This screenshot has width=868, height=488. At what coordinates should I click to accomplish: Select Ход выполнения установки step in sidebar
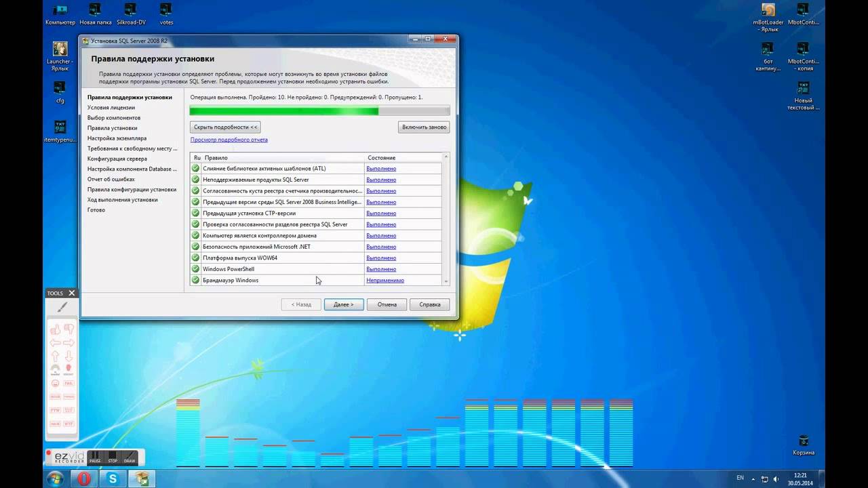click(x=123, y=199)
